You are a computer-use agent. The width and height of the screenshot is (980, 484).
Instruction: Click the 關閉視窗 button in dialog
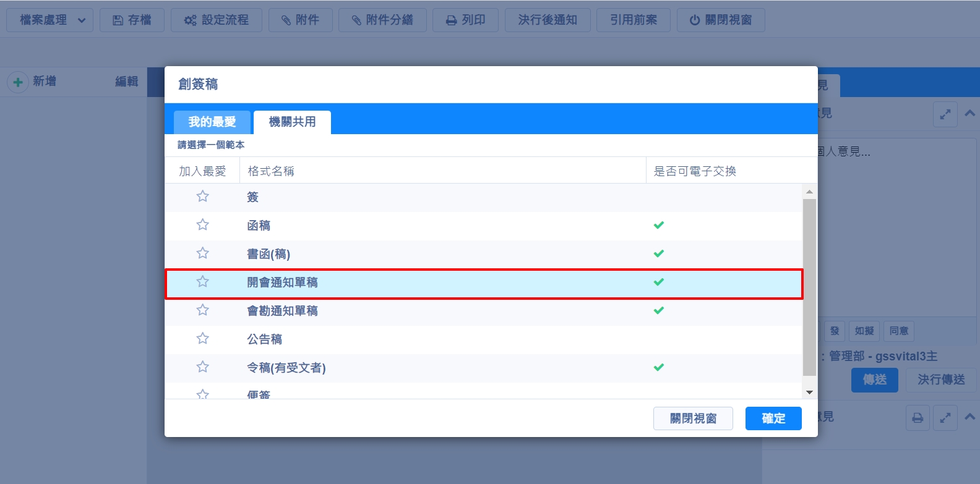tap(693, 418)
